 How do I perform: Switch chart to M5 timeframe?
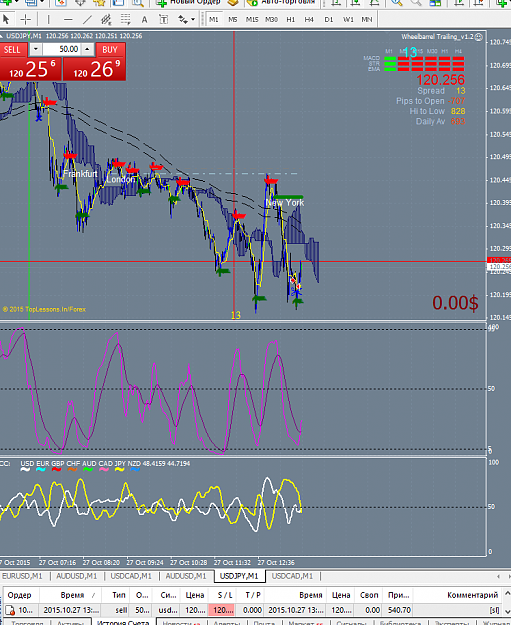tap(233, 19)
